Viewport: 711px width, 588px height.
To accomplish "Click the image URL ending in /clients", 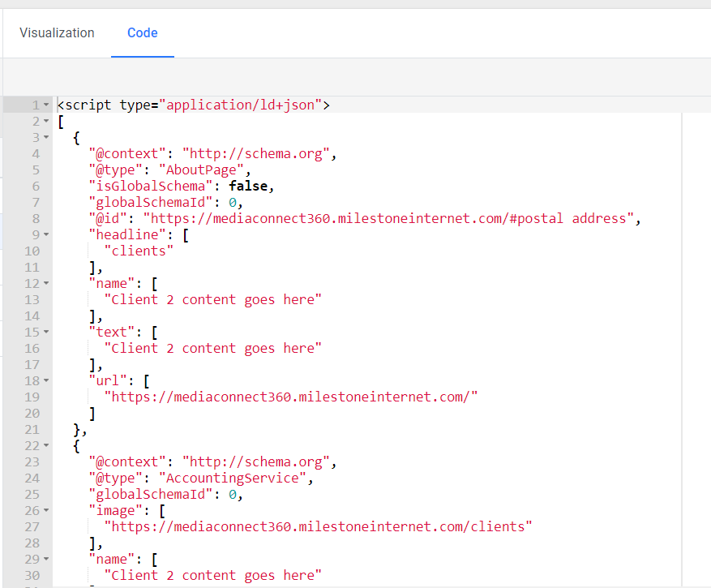I will [319, 526].
